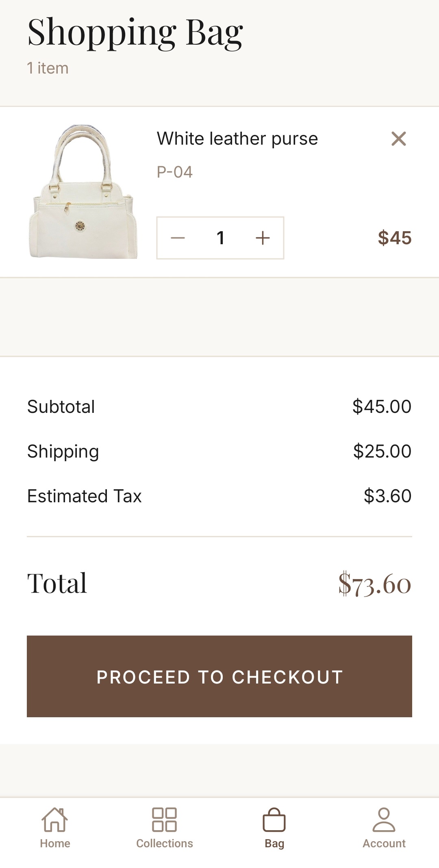This screenshot has height=868, width=439.
Task: Increase quantity with the plus button
Action: tap(263, 238)
